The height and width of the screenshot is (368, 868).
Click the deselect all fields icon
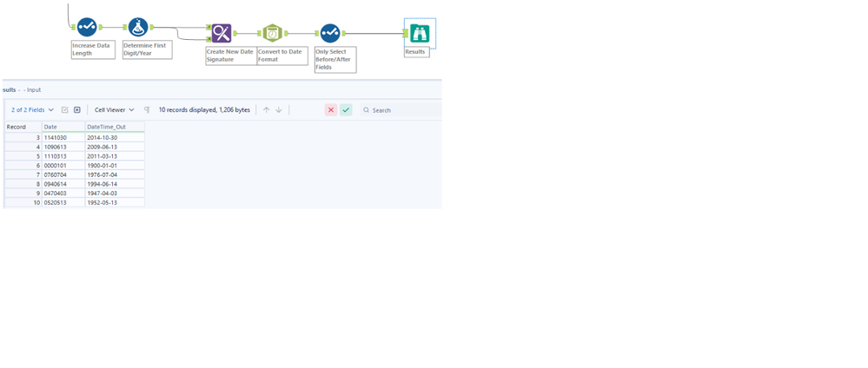tap(77, 110)
